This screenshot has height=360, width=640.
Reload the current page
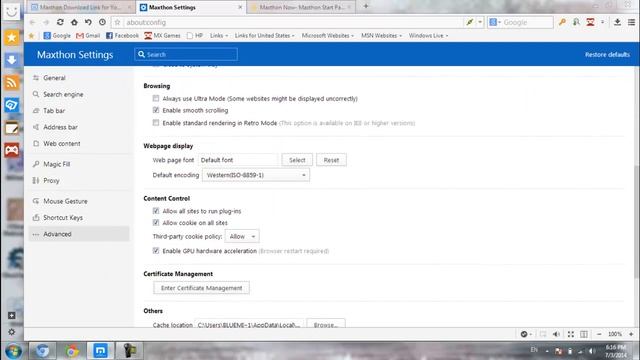pos(60,22)
